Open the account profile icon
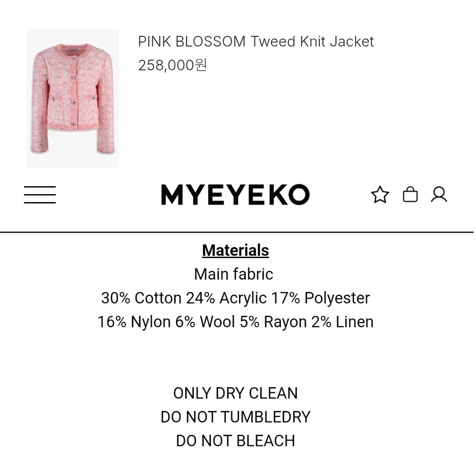Viewport: 476px width, 476px height. tap(439, 195)
